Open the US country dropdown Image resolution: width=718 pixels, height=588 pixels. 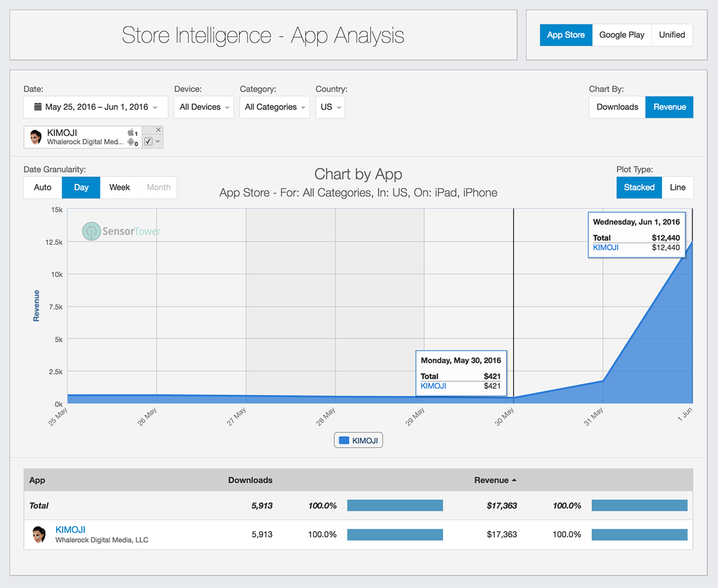(330, 107)
